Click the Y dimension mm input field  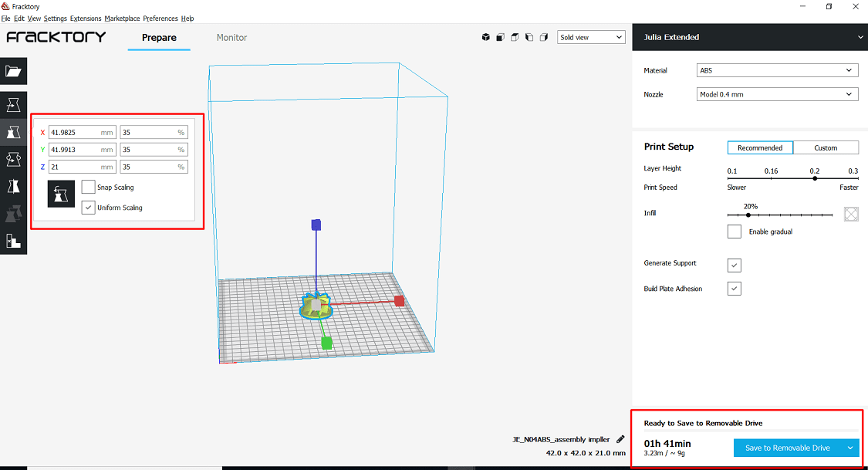point(83,150)
